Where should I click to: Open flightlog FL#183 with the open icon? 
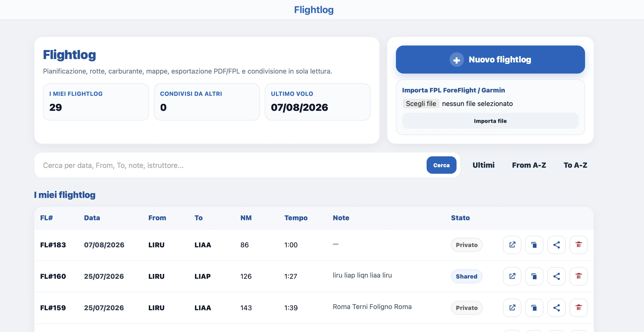coord(512,245)
